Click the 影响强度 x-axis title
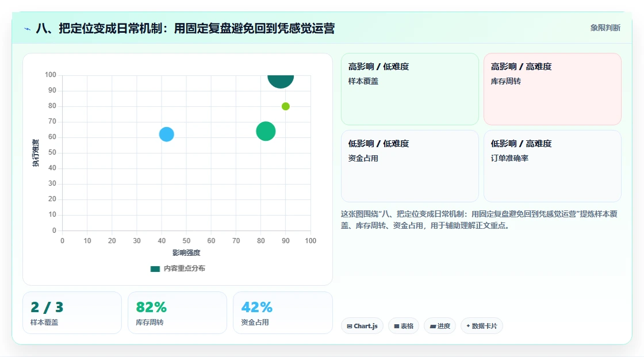The image size is (644, 357). [x=186, y=252]
